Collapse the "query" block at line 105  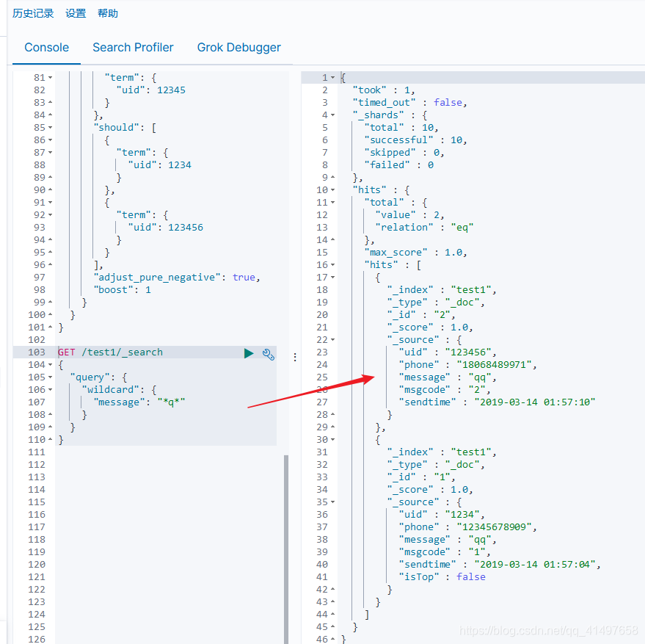pos(50,377)
